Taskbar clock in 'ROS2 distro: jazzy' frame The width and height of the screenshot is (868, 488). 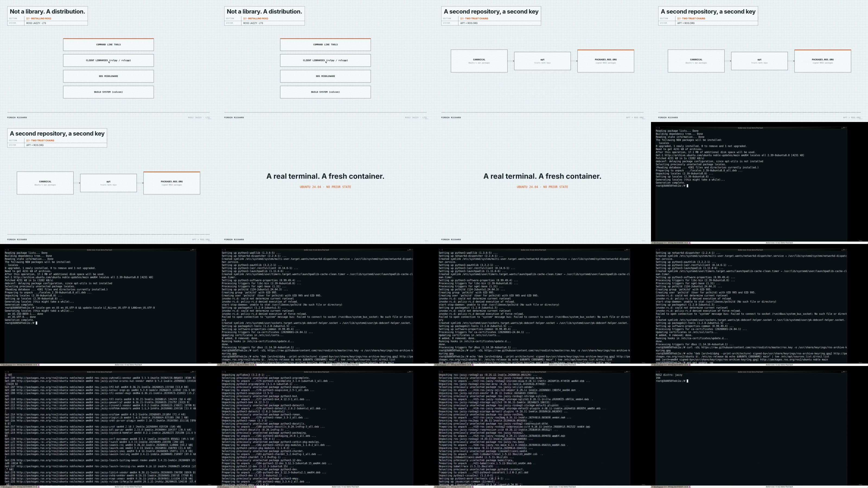point(675,487)
